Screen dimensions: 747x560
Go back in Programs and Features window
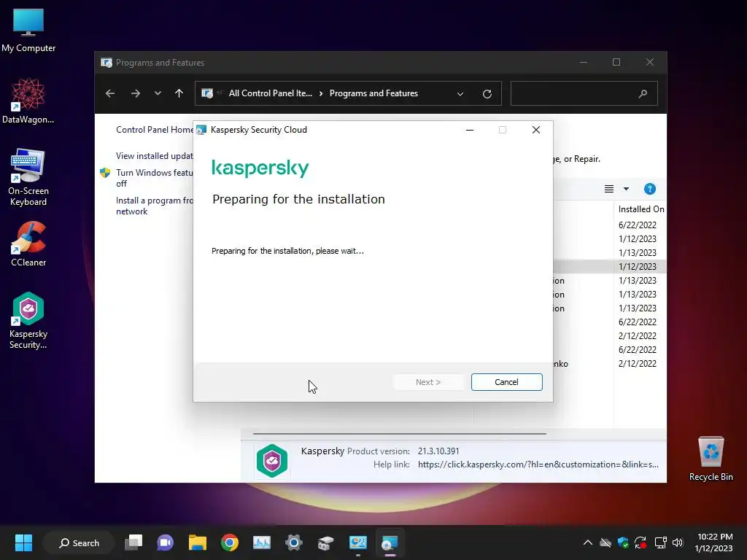pos(110,93)
